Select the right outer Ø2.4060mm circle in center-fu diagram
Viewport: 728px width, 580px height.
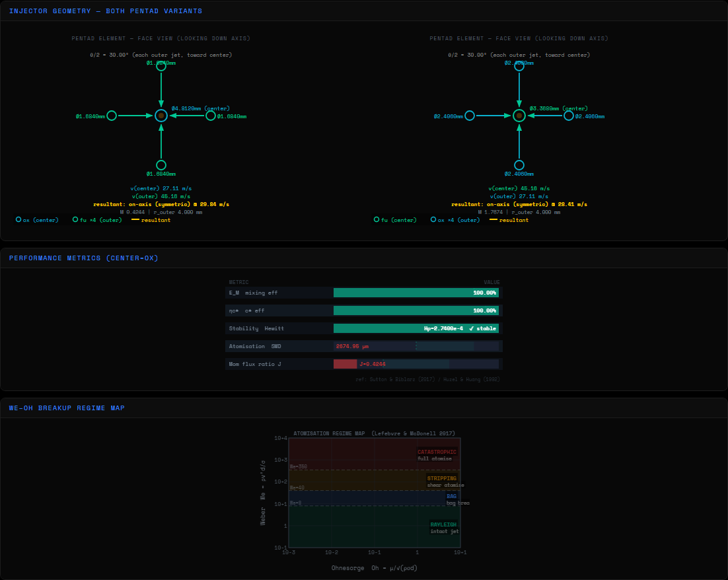tap(568, 116)
